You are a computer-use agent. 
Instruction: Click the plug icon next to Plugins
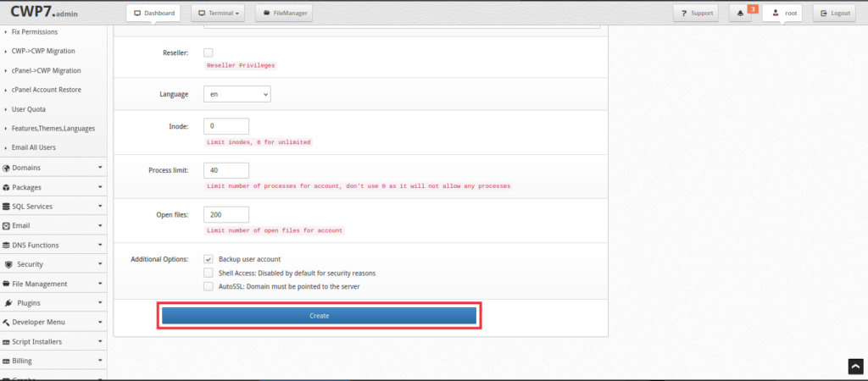[x=9, y=303]
